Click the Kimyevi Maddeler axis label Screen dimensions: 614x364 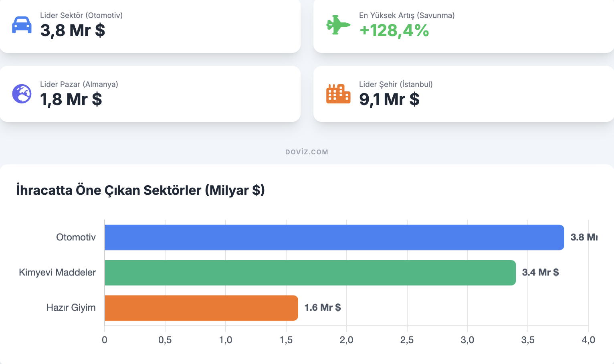click(57, 273)
